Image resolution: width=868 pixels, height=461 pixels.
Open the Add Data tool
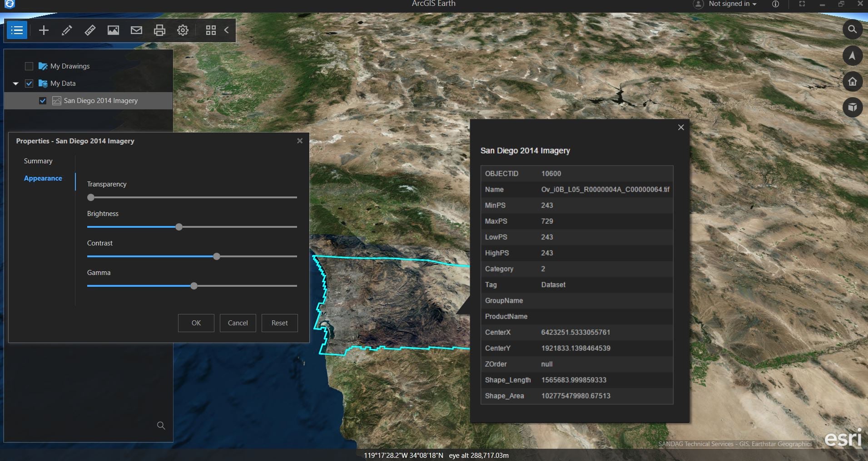[44, 30]
